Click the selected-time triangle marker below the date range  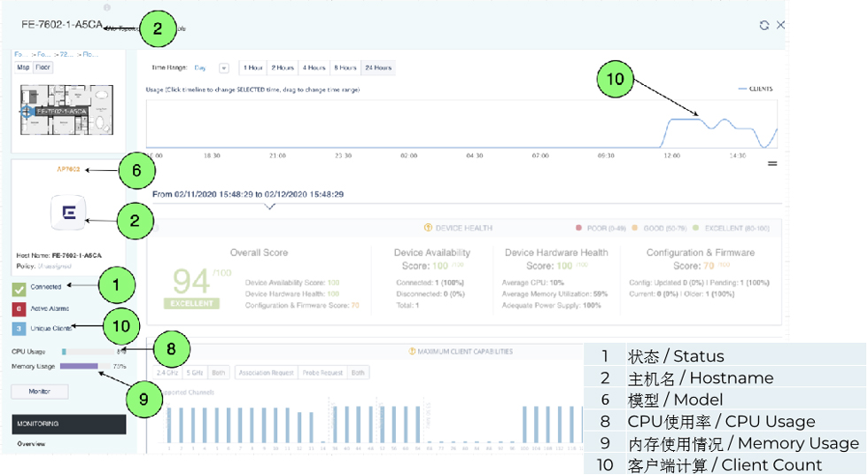269,207
